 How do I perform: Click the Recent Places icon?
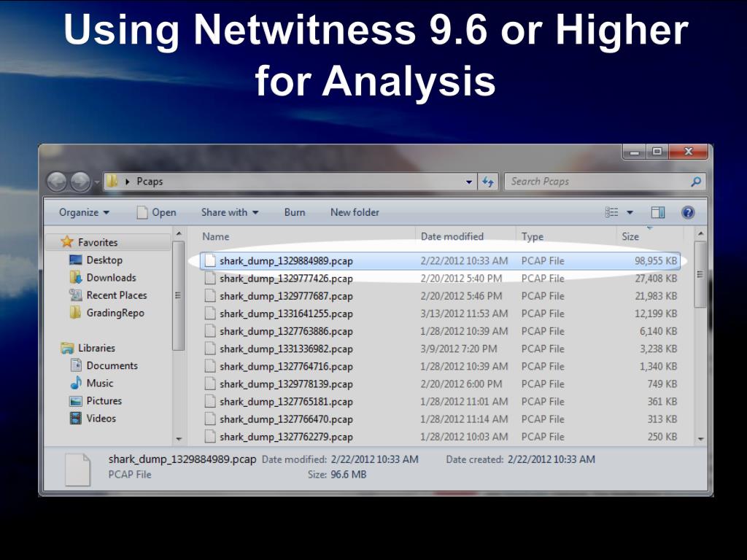75,295
